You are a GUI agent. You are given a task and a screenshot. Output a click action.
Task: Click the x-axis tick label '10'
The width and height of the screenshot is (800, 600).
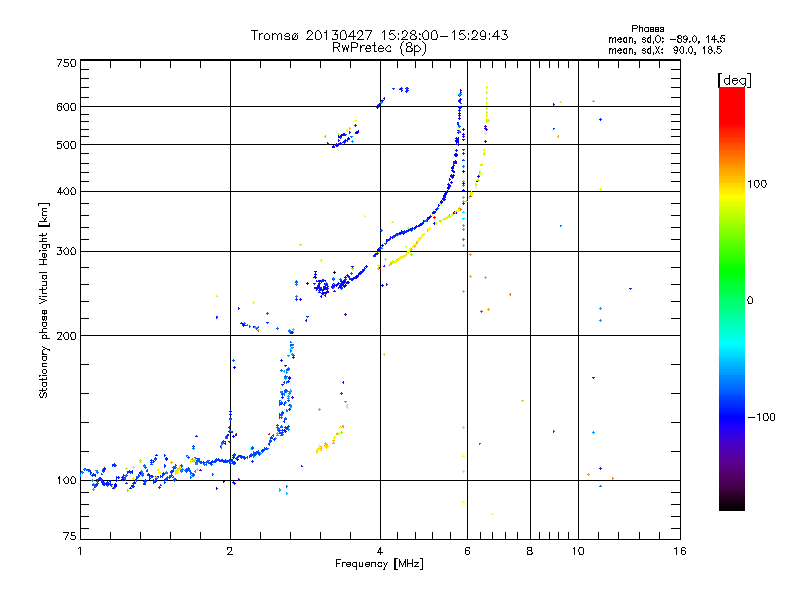pyautogui.click(x=578, y=551)
